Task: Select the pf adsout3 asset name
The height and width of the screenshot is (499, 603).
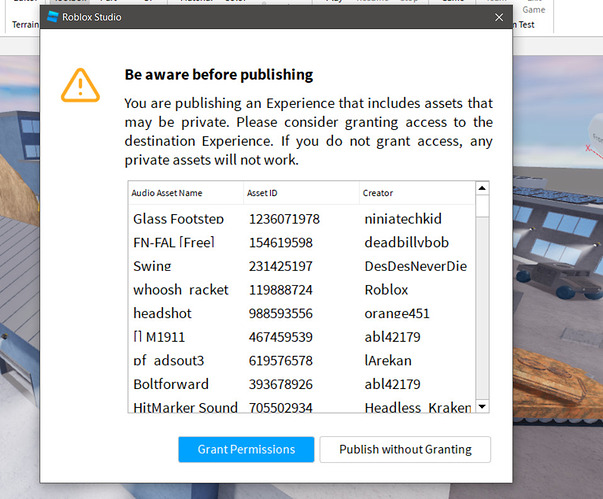Action: click(x=169, y=361)
